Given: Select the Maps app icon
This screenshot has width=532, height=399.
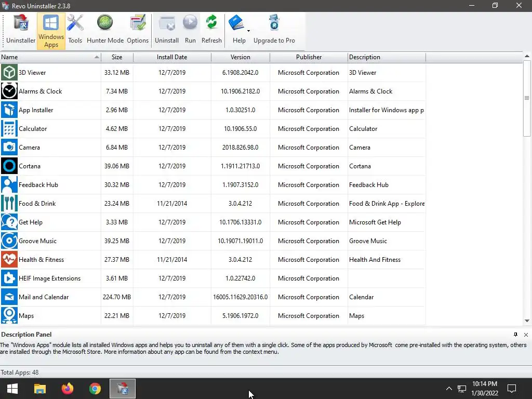Looking at the screenshot, I should point(9,315).
